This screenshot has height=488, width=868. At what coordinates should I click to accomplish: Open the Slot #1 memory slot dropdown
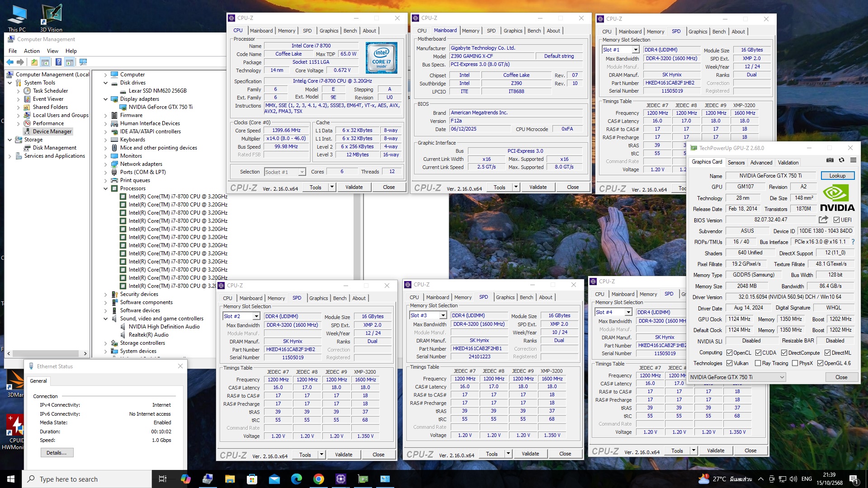click(636, 50)
